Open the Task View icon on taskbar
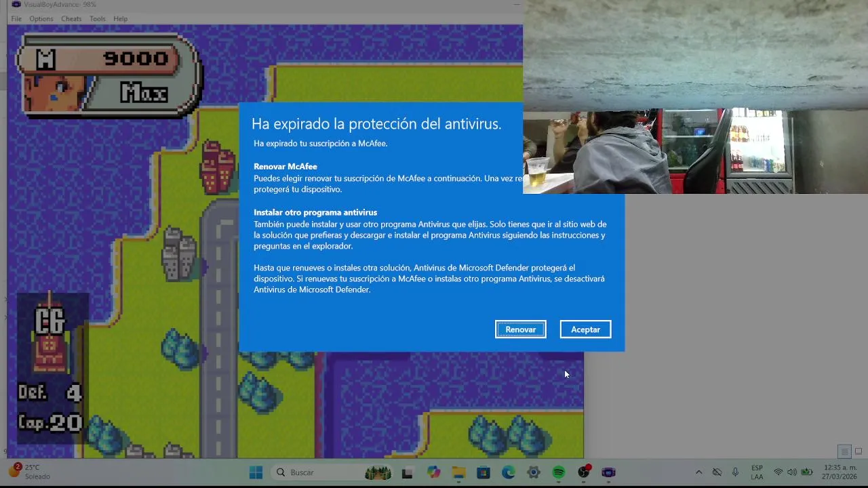 coord(407,472)
